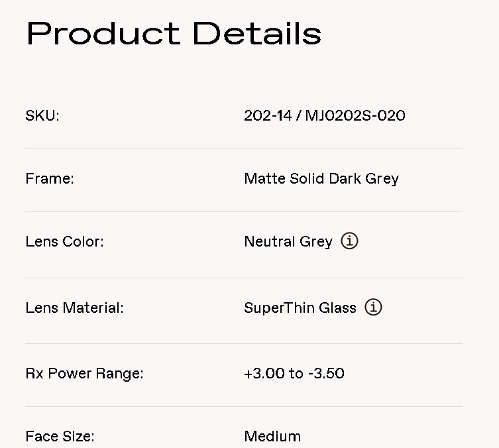499x448 pixels.
Task: Select the SKU value 202-14 / MJ0202S-020
Action: point(325,115)
